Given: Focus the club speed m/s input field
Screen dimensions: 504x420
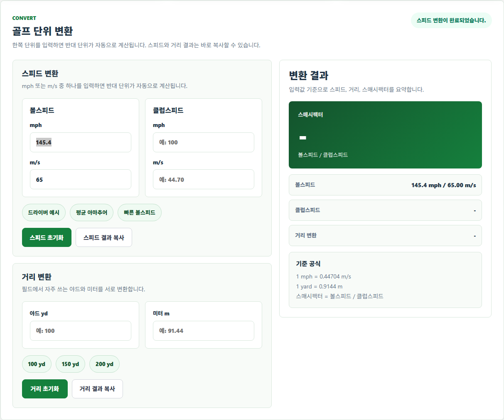Looking at the screenshot, I should (204, 179).
